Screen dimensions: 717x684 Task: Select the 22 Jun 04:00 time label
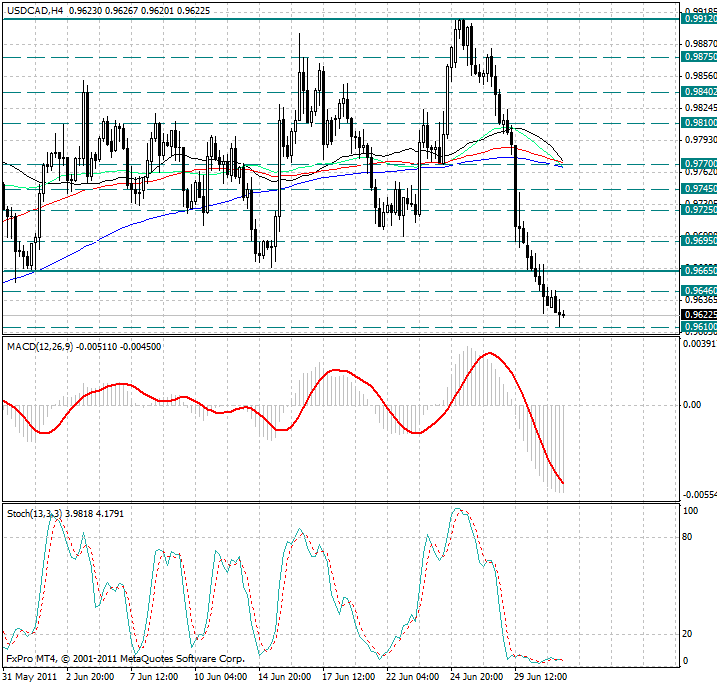coord(412,676)
